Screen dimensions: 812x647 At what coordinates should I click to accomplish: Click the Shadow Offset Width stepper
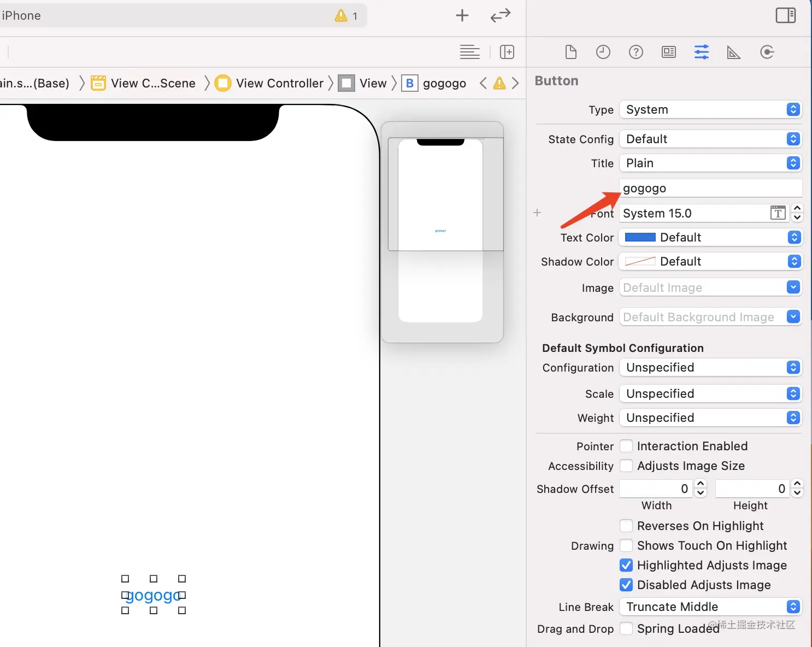pyautogui.click(x=701, y=489)
